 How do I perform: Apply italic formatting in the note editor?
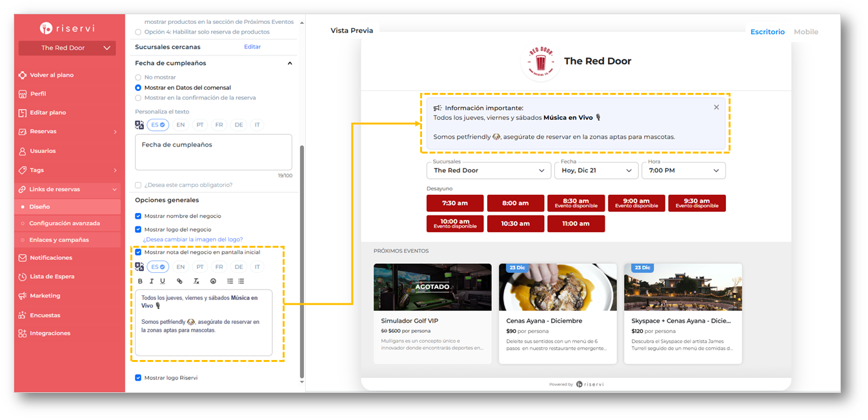(x=152, y=281)
